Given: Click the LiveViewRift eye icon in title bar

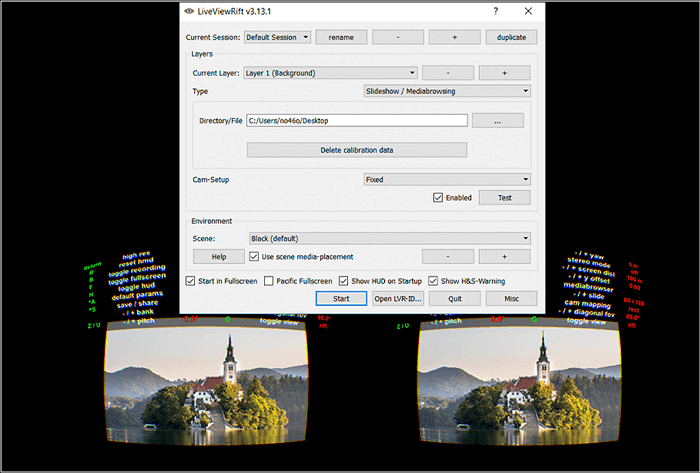Looking at the screenshot, I should [190, 10].
